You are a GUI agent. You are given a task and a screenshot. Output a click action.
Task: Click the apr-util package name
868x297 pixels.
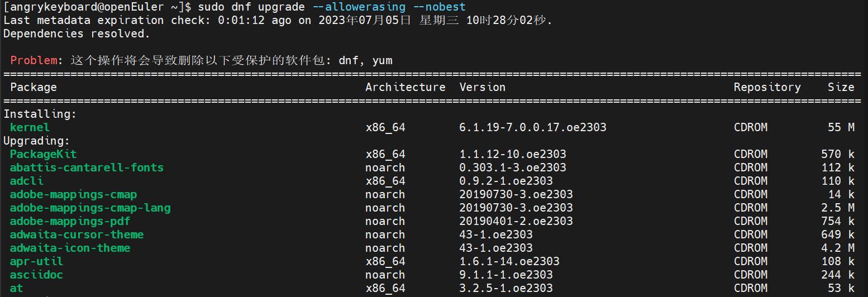click(x=36, y=261)
